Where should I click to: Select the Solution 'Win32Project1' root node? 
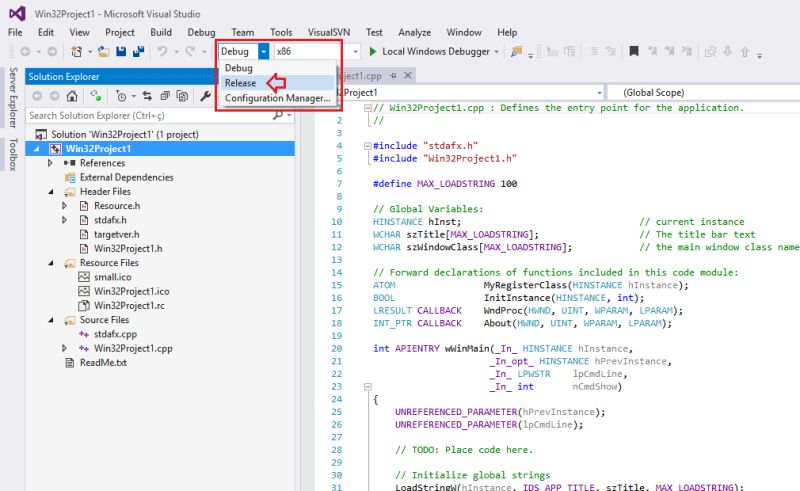click(x=124, y=134)
